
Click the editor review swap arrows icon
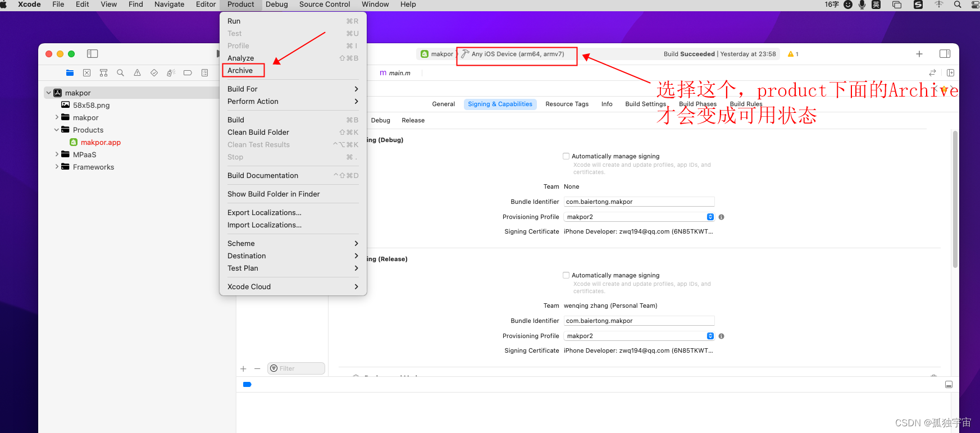tap(932, 72)
